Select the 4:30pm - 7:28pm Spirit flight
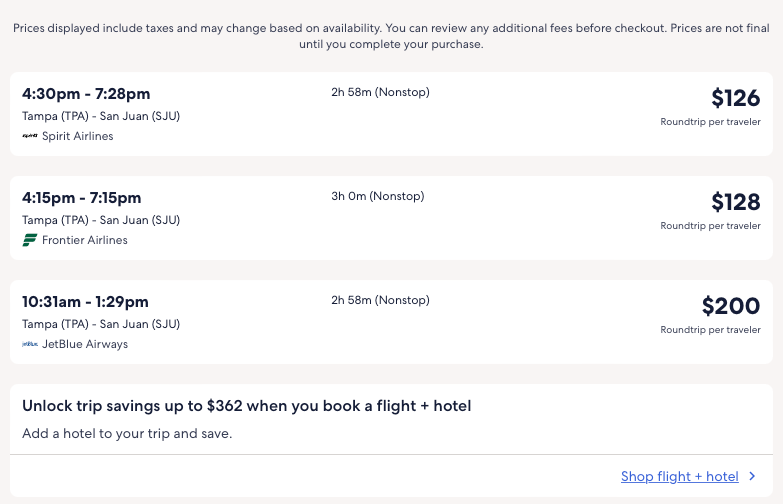 pyautogui.click(x=86, y=94)
